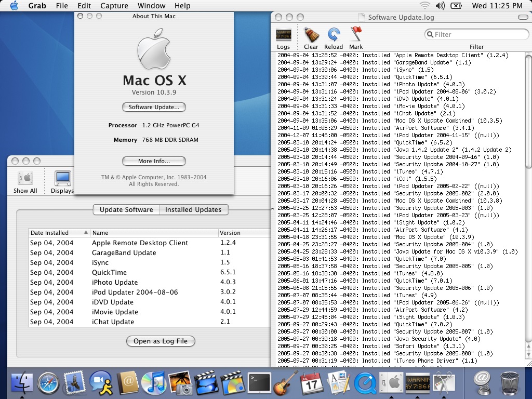Open the Window menu
This screenshot has width=532, height=399.
pyautogui.click(x=151, y=6)
